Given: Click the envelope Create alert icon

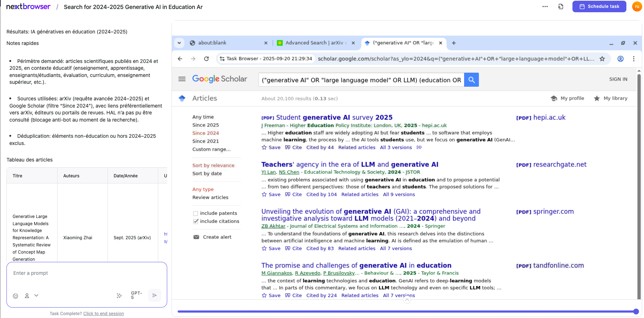Looking at the screenshot, I should 196,237.
